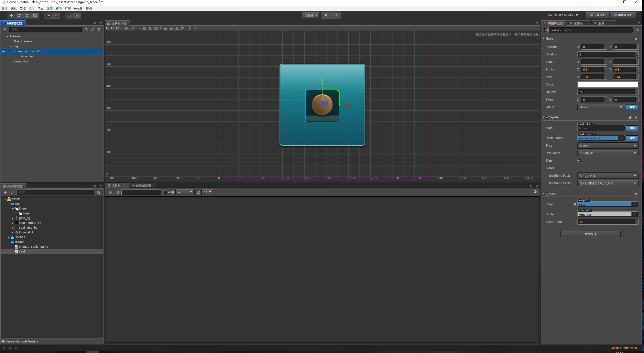Viewport: 644px width, 353px height.
Task: Switch to the 动画编辑器 tab
Action: 142,186
